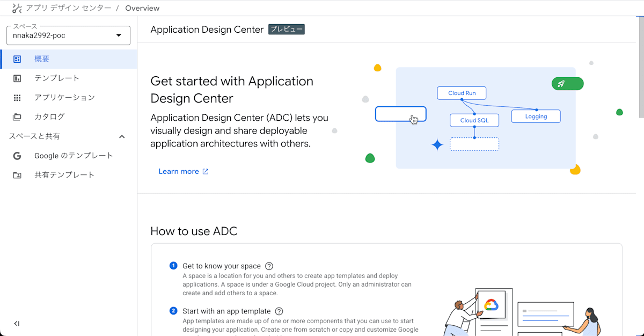Click the カタログ sidebar icon
Screen dimensions: 644x336
click(17, 117)
